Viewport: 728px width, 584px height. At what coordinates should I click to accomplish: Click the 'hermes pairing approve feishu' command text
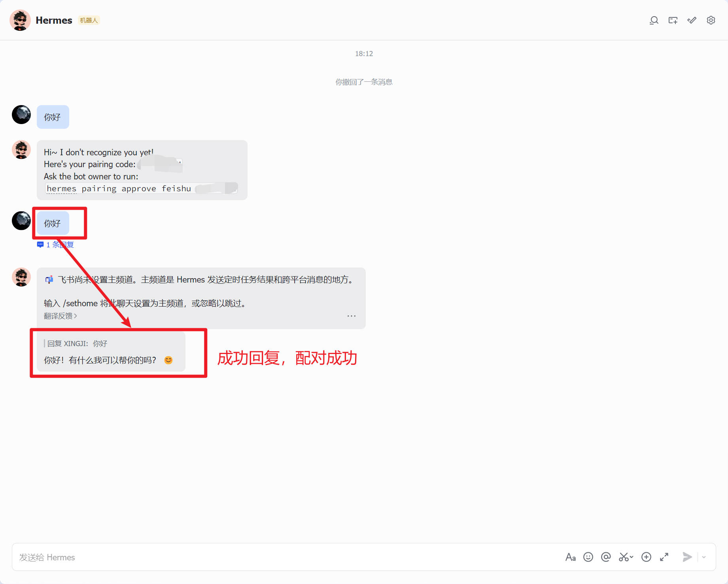click(x=119, y=188)
